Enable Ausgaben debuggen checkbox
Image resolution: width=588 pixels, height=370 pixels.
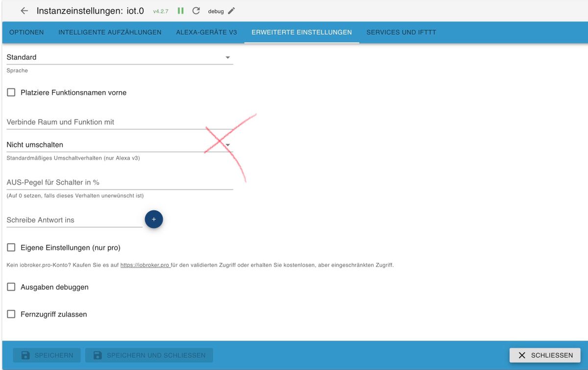(11, 287)
